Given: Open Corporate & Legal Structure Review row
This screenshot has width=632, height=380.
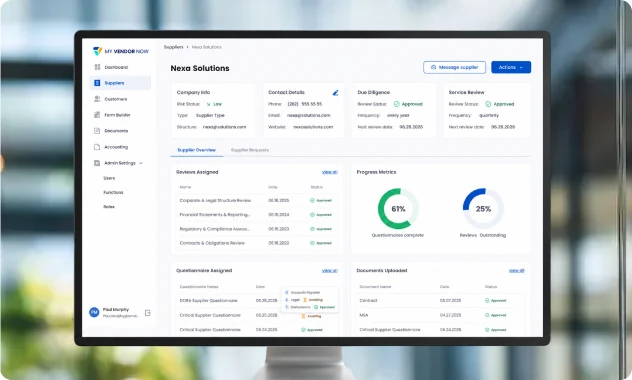Looking at the screenshot, I should click(x=256, y=200).
